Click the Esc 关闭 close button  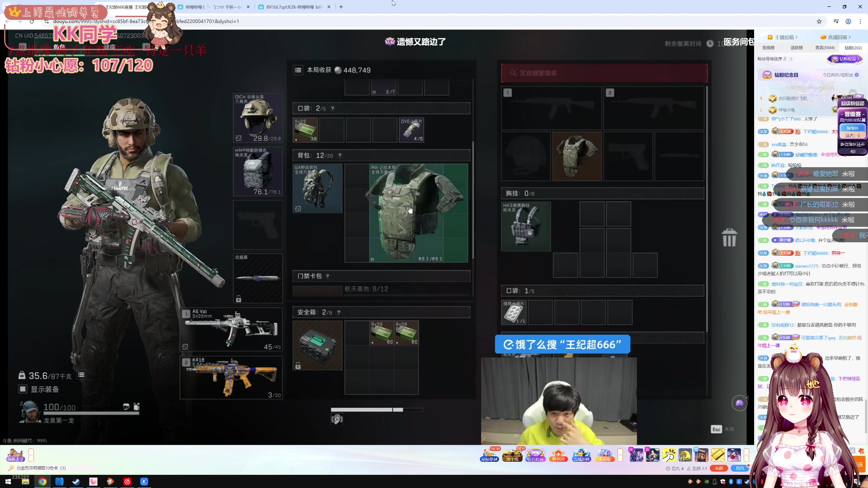(722, 429)
